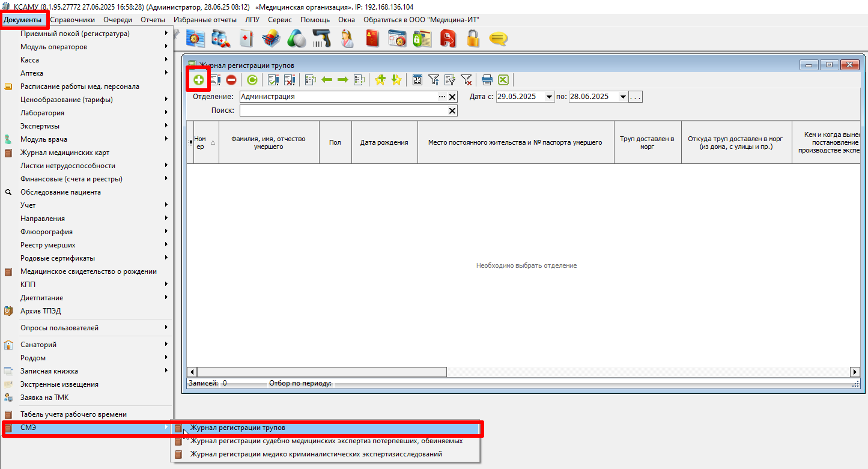Viewport: 868px width, 469px height.
Task: Open department picker ellipsis in Отделение field
Action: coord(442,97)
